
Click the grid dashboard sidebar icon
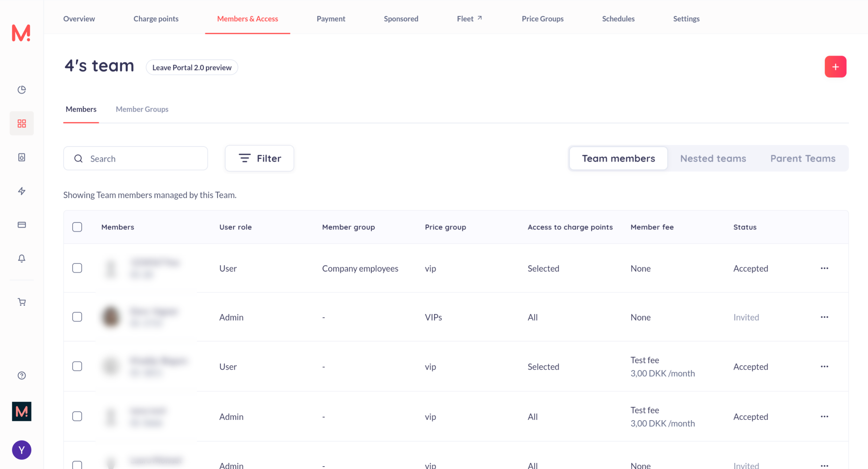[x=22, y=123]
